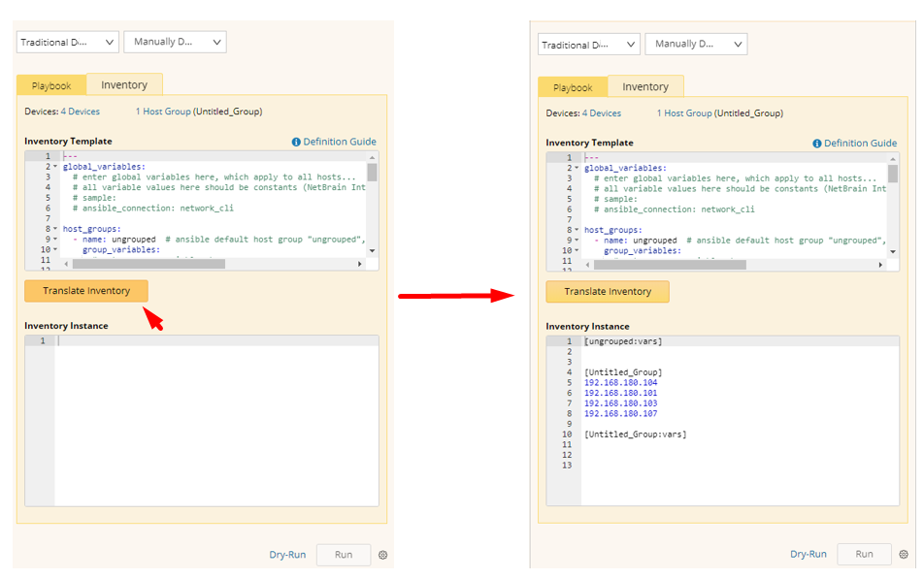Open the 4 Devices link in left panel
Viewport: 924px width, 579px height.
coord(81,112)
